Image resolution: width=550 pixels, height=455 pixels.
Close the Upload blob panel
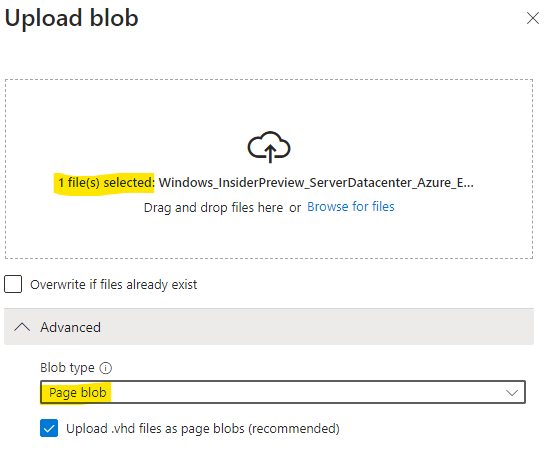(532, 18)
